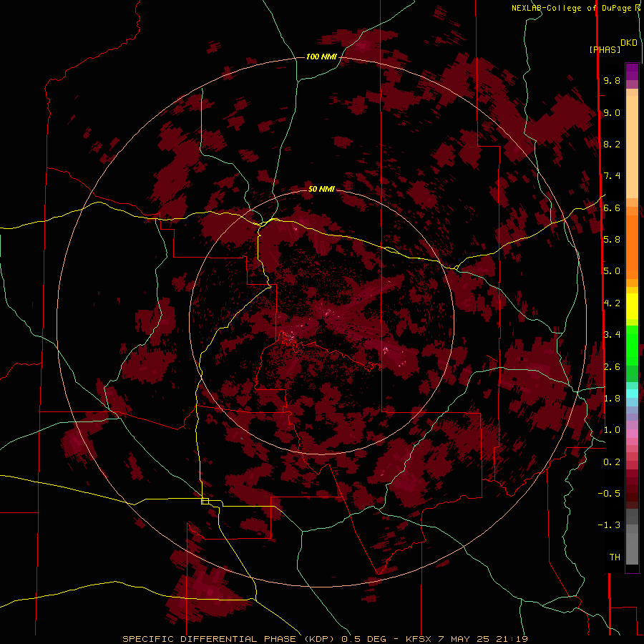Pick the peach swatch on color bar
This screenshot has height=644, width=644.
pyautogui.click(x=632, y=148)
